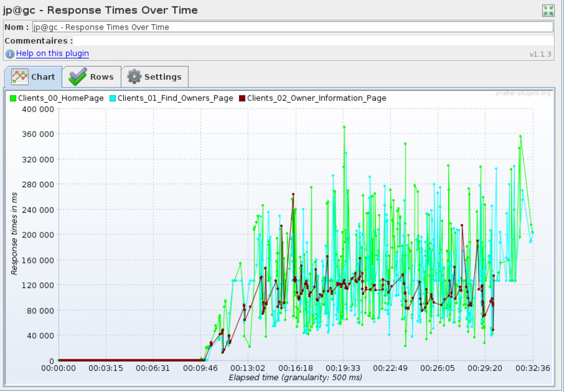Open the Help on this plugin link

[x=52, y=54]
